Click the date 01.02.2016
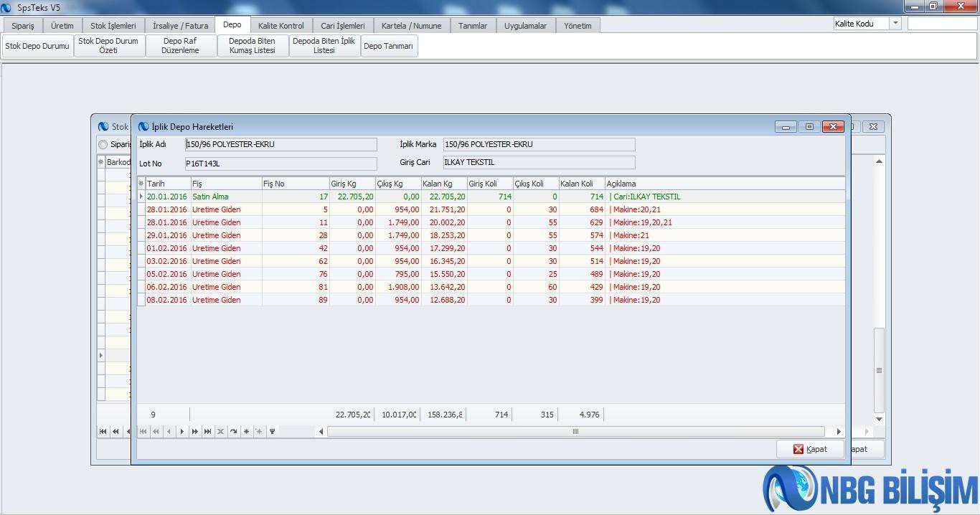The height and width of the screenshot is (515, 980). (166, 248)
